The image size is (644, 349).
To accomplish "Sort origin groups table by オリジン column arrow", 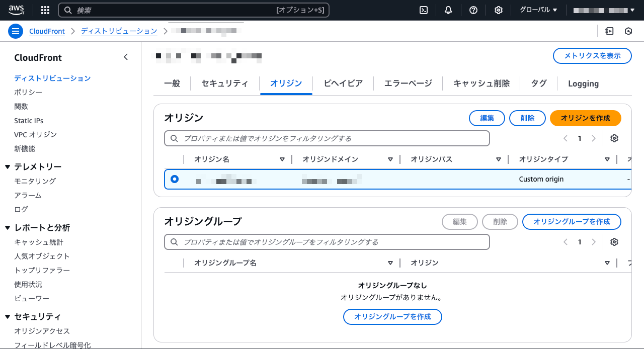I will 607,263.
